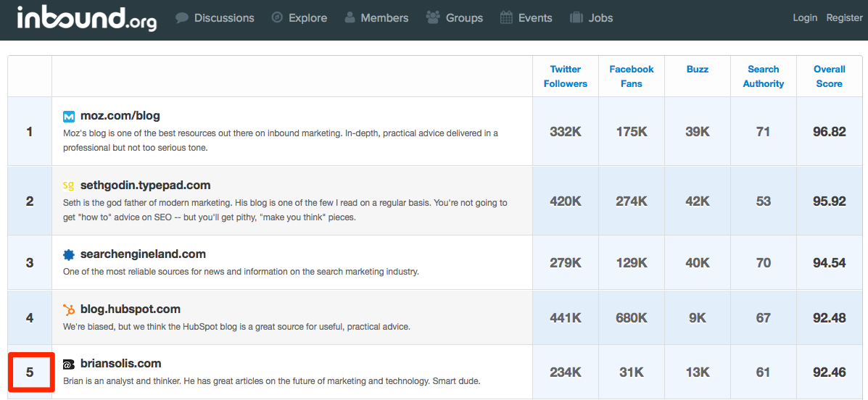
Task: Click search authority value 53
Action: pyautogui.click(x=764, y=201)
